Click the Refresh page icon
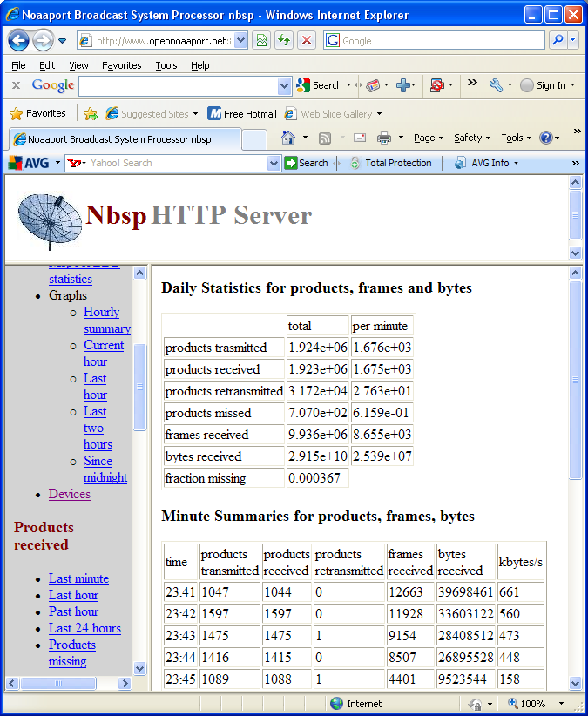The image size is (588, 716). click(284, 41)
